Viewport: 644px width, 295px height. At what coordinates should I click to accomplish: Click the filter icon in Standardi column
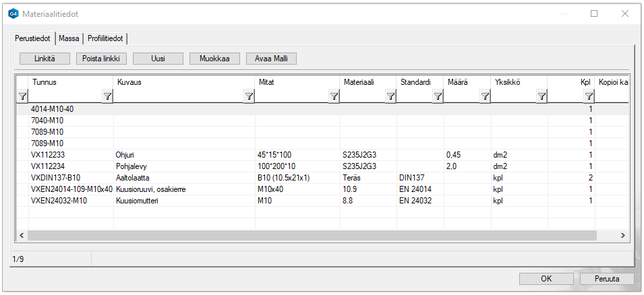[390, 97]
